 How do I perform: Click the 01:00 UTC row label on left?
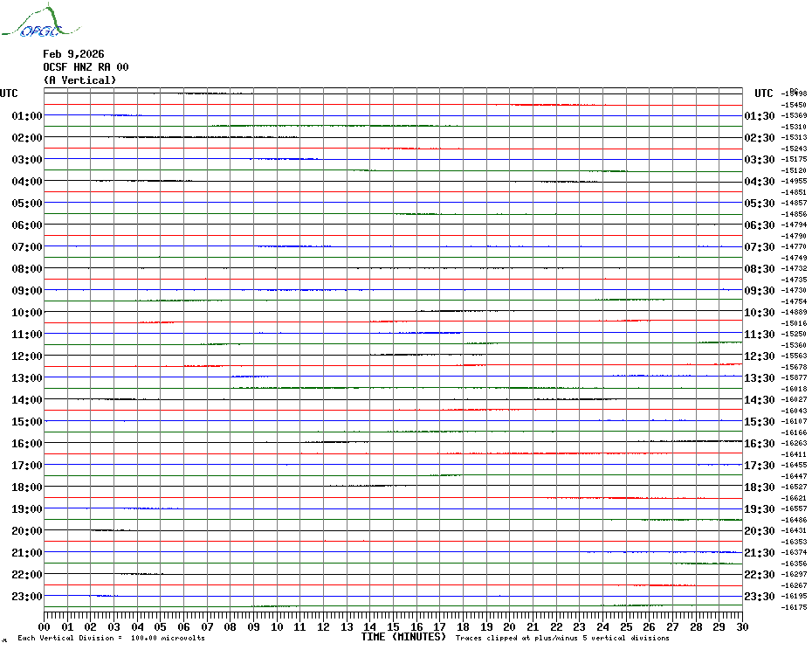[27, 115]
